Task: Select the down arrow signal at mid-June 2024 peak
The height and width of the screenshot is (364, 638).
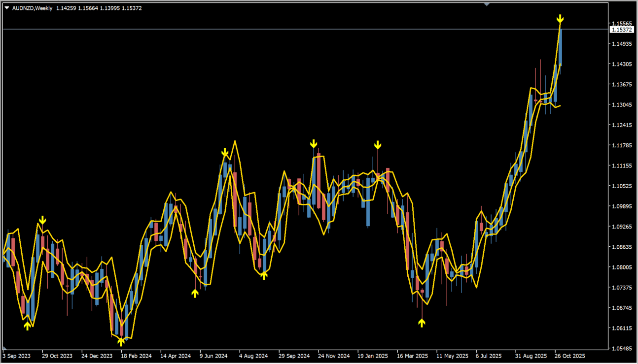Action: pos(225,153)
